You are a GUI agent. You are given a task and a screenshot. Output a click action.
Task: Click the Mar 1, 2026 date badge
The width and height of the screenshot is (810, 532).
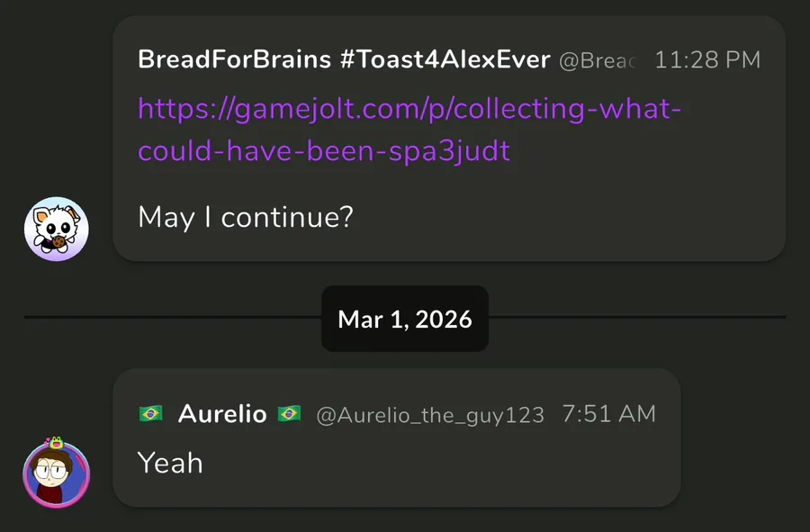tap(405, 319)
